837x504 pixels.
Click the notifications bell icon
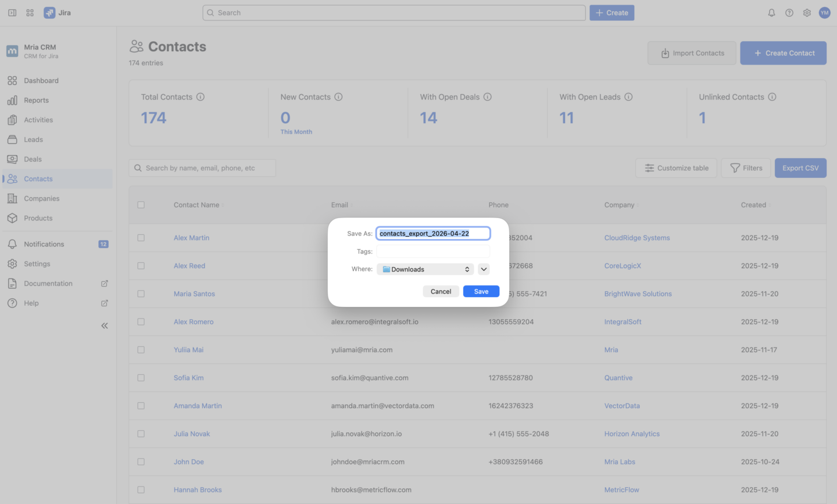(771, 12)
